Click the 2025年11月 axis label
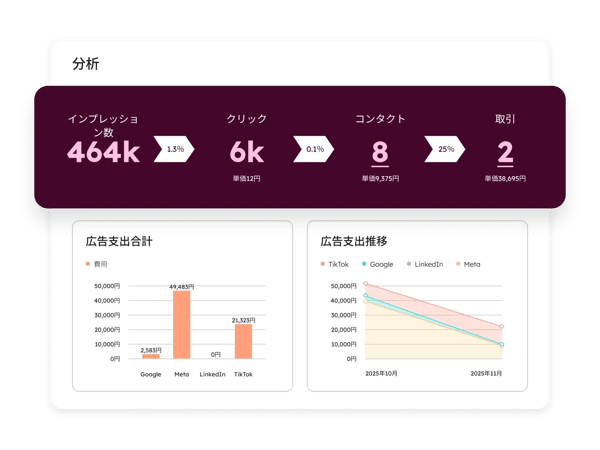This screenshot has height=450, width=600. point(486,373)
